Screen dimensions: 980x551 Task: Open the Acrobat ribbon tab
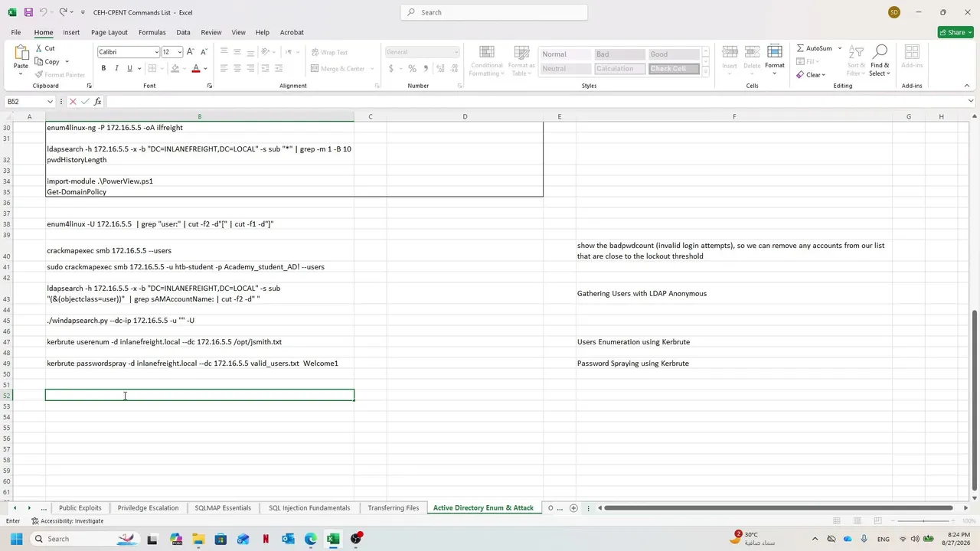coord(292,32)
